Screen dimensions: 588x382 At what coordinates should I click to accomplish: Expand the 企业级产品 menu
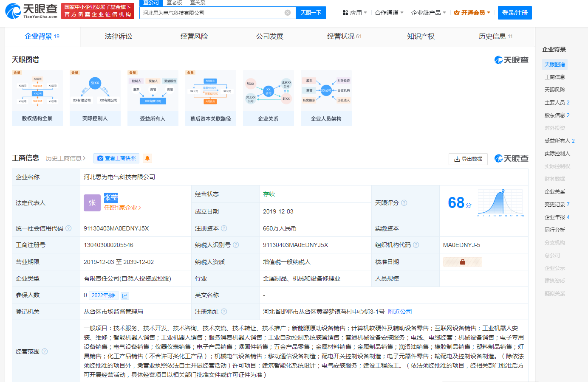click(x=429, y=13)
